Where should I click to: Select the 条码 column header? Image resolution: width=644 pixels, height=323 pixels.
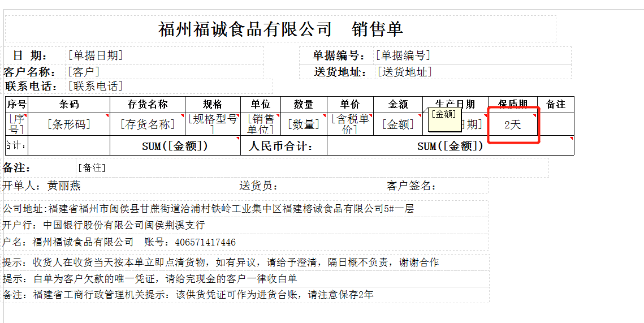coord(69,105)
